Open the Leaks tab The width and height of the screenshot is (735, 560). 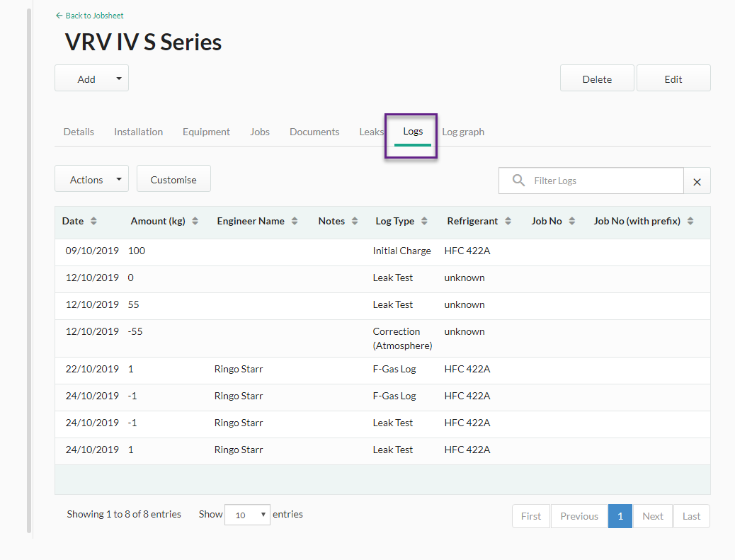coord(371,132)
